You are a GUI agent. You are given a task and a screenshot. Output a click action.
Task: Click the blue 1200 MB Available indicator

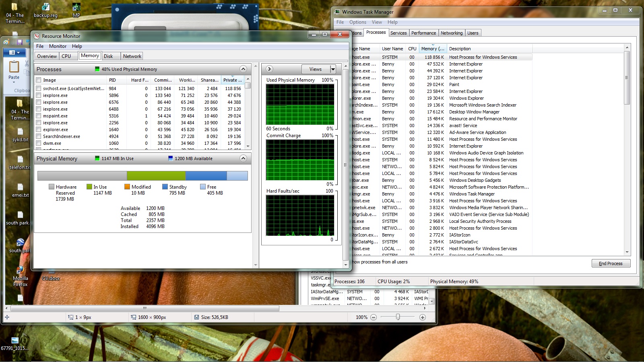point(170,158)
